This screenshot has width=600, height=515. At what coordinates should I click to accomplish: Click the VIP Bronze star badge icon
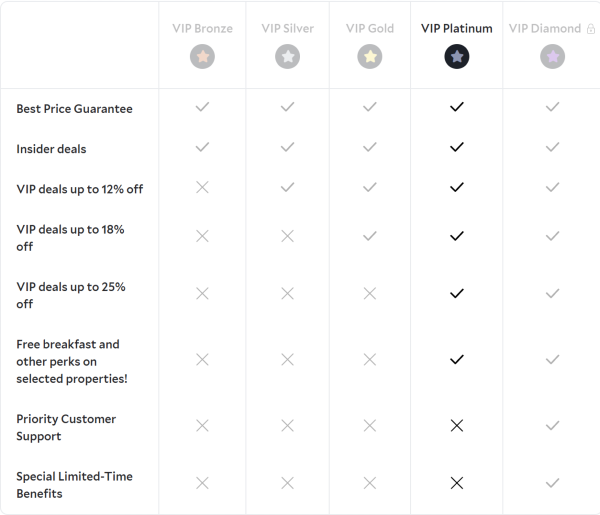pyautogui.click(x=202, y=57)
